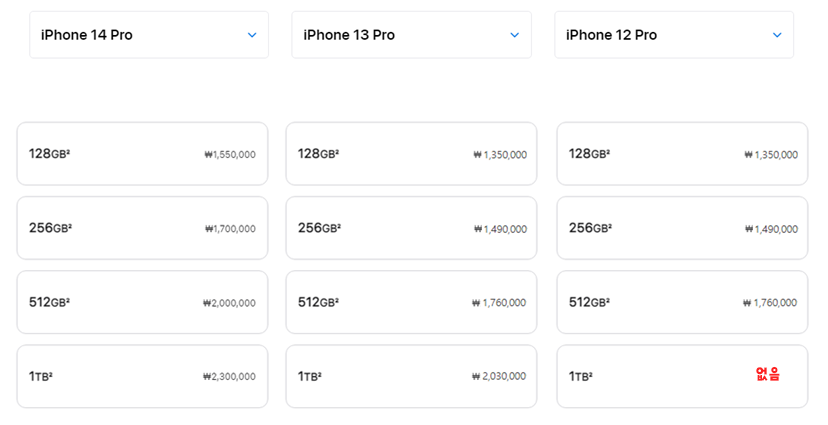Image resolution: width=828 pixels, height=425 pixels.
Task: Open the iPhone 14 Pro model dropdown
Action: pos(149,35)
